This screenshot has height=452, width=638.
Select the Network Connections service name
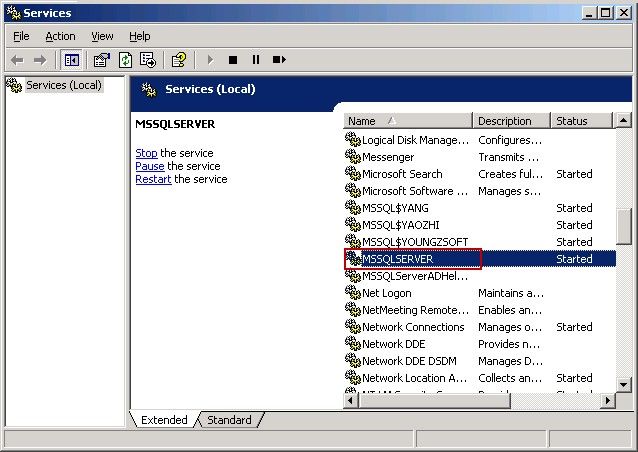click(x=413, y=327)
